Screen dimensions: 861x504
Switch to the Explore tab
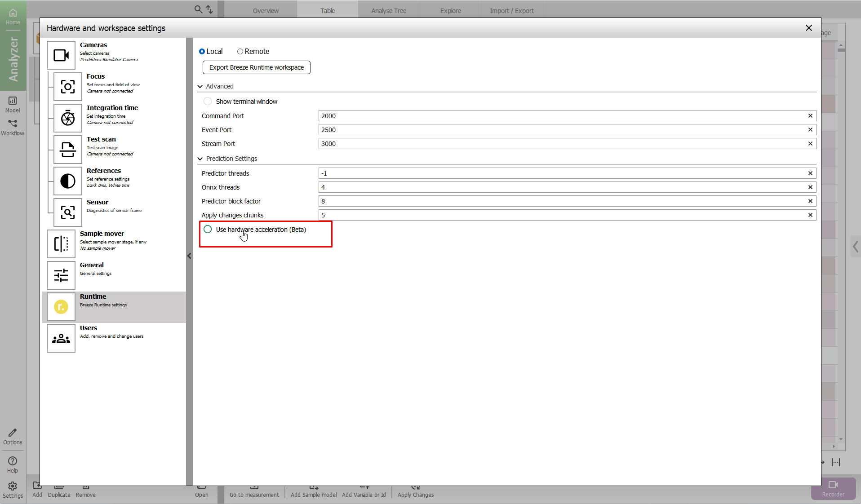[450, 11]
